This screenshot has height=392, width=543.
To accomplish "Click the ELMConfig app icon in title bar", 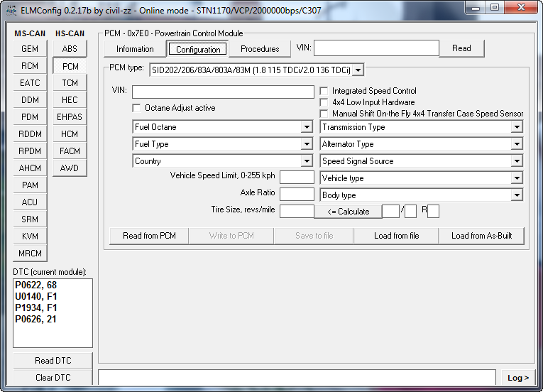I will 11,11.
